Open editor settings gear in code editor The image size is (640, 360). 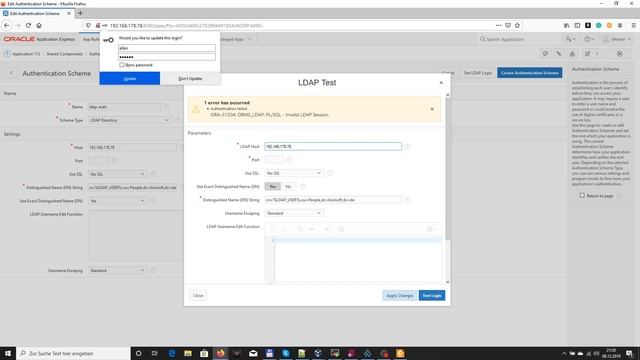[431, 229]
